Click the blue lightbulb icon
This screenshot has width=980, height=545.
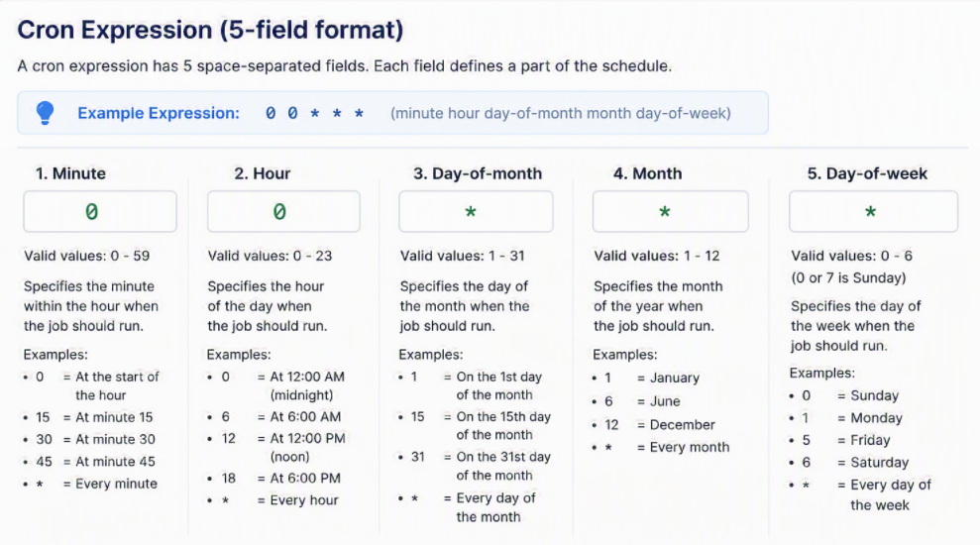point(45,113)
